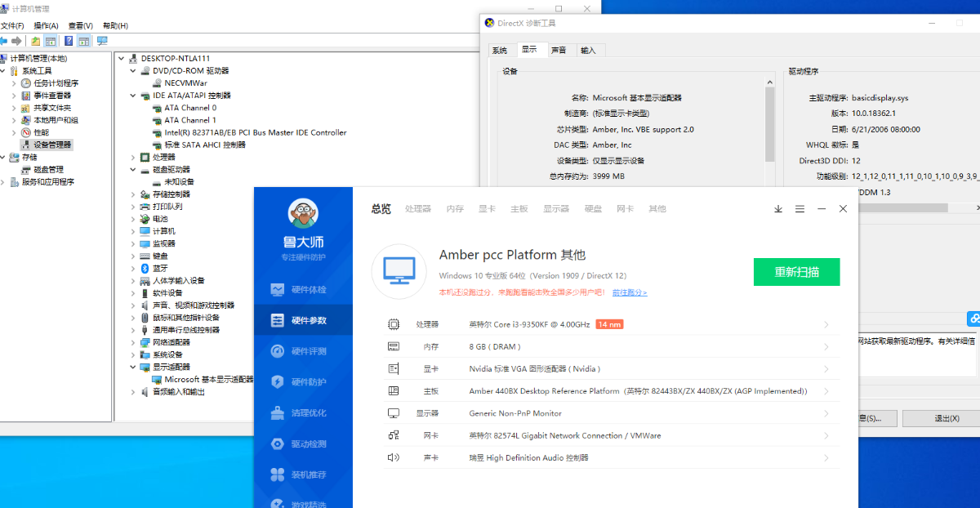
Task: Select 硬件参数 in Lu Dashi sidebar
Action: tap(303, 320)
